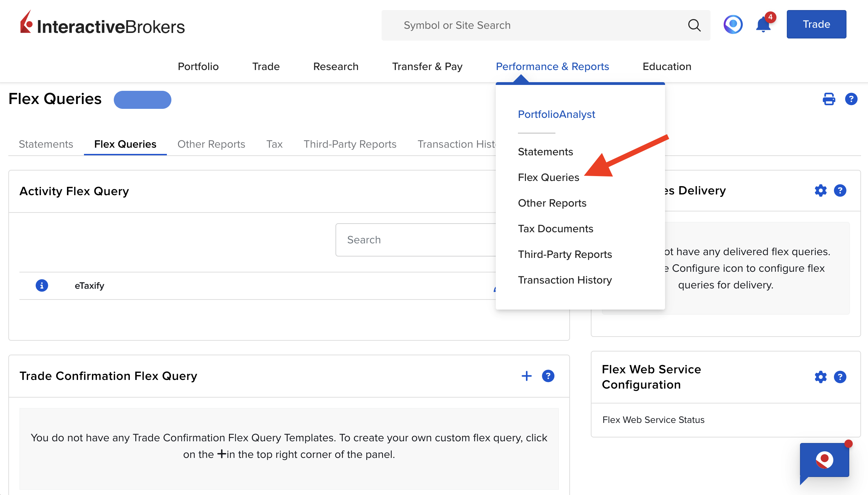Choose Third-Party Reports in dropdown menu
868x495 pixels.
[565, 254]
